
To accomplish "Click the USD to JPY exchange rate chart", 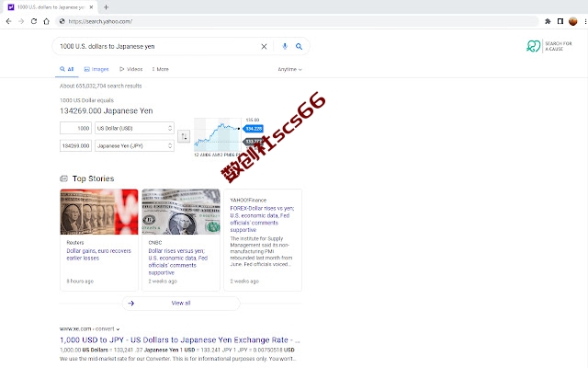I will [218, 134].
